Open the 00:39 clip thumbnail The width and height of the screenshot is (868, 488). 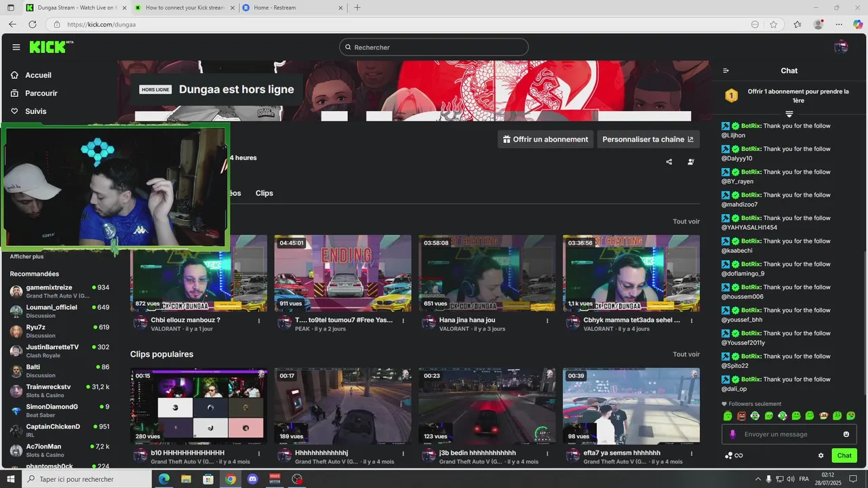coord(631,406)
